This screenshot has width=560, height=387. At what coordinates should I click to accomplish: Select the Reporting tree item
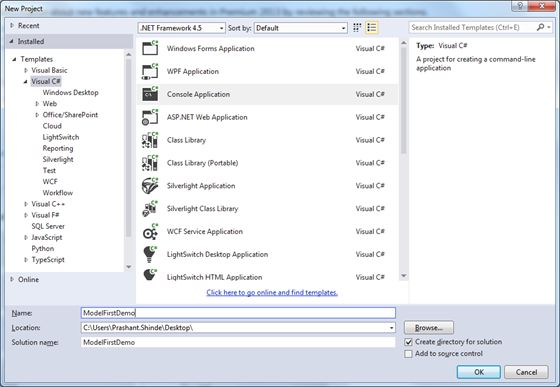tap(58, 148)
